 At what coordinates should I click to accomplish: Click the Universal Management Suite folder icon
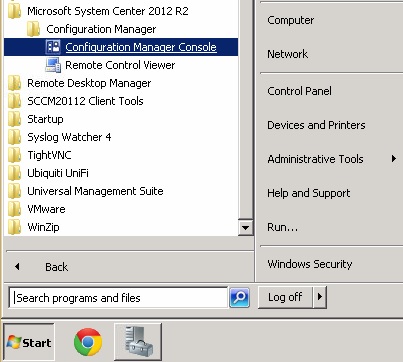tap(14, 191)
